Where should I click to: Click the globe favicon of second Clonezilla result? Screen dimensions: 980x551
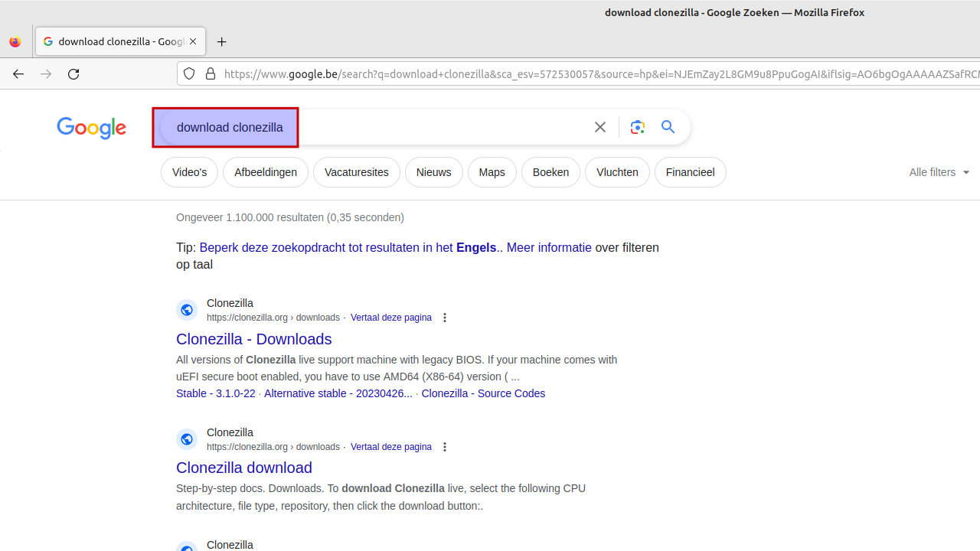click(x=187, y=439)
